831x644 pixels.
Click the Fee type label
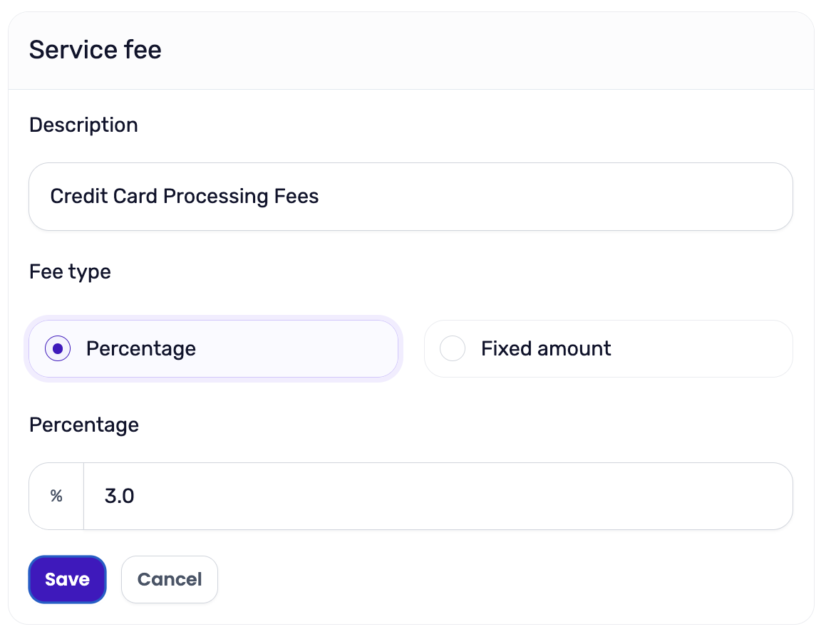(x=70, y=272)
